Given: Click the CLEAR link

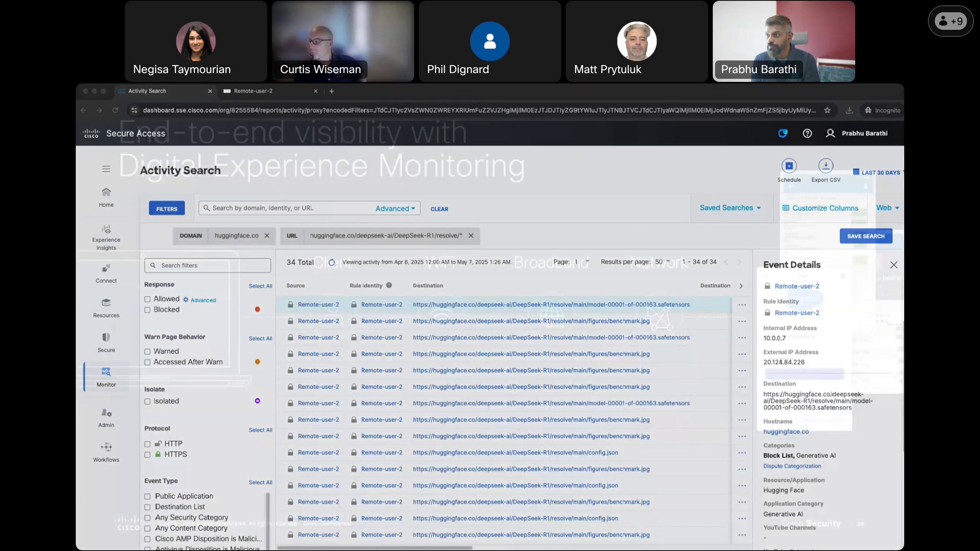Looking at the screenshot, I should tap(439, 209).
